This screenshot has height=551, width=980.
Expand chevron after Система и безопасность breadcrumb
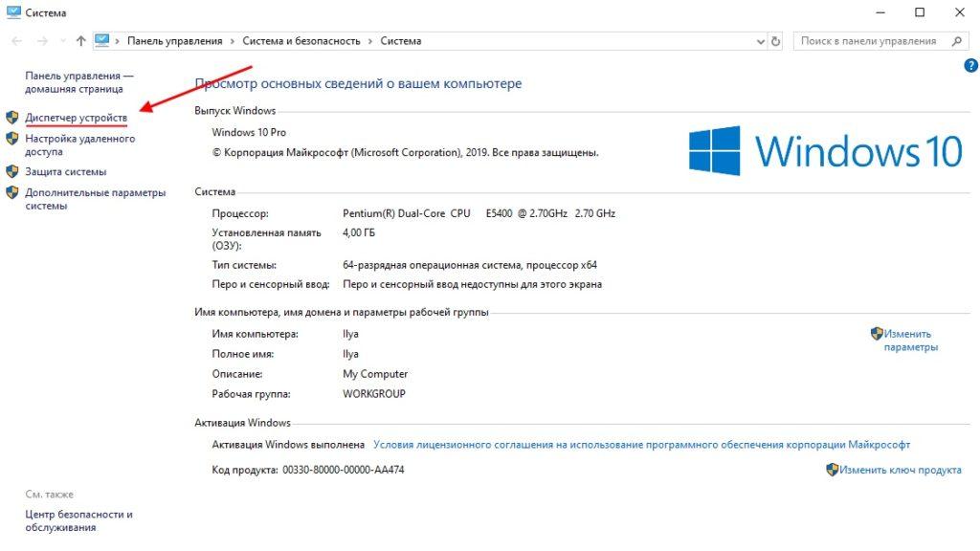[370, 41]
